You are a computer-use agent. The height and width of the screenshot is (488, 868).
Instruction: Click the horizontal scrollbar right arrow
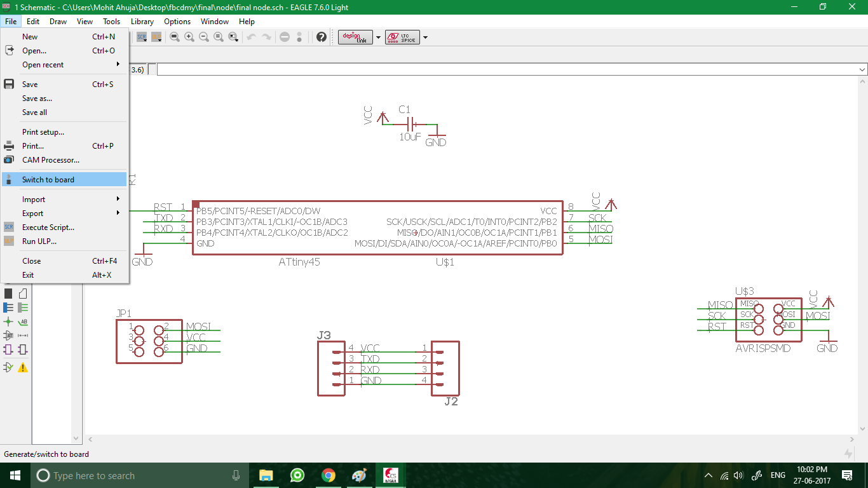[x=852, y=439]
